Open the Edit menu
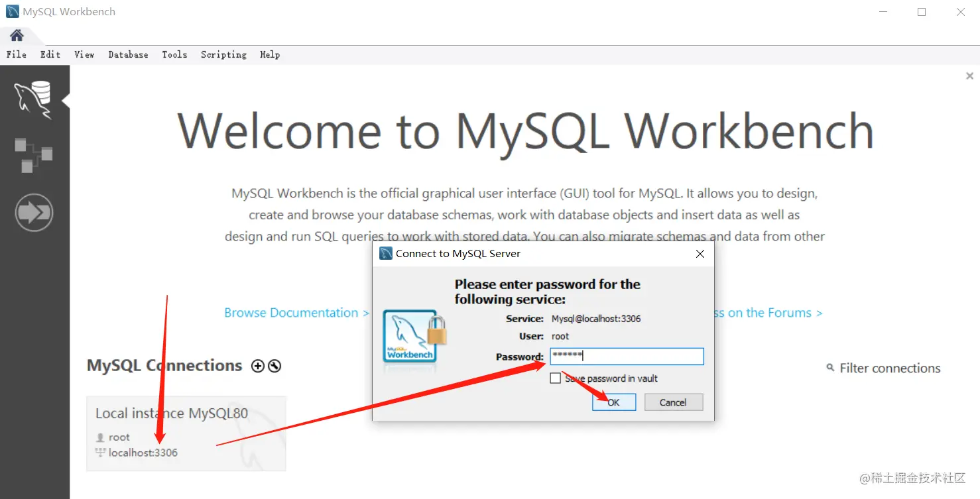980x499 pixels. click(x=50, y=54)
